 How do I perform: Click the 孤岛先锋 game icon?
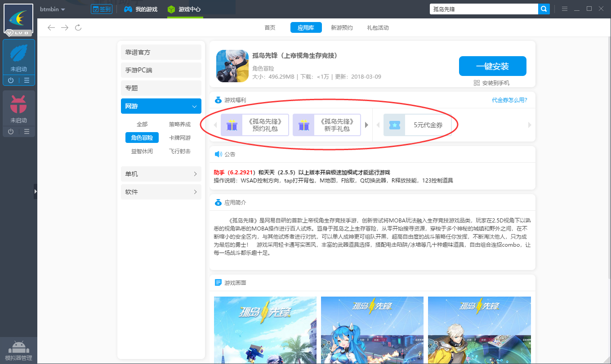(x=232, y=66)
